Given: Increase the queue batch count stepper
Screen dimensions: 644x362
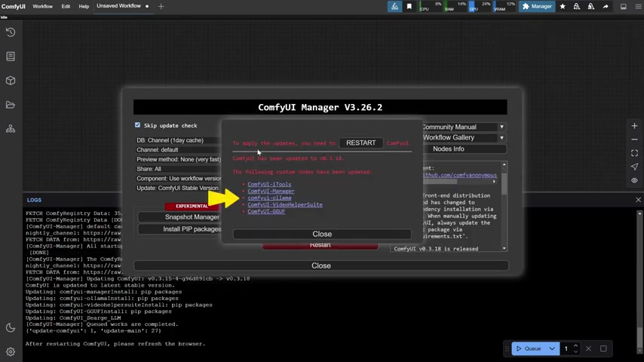Looking at the screenshot, I should pyautogui.click(x=575, y=346).
